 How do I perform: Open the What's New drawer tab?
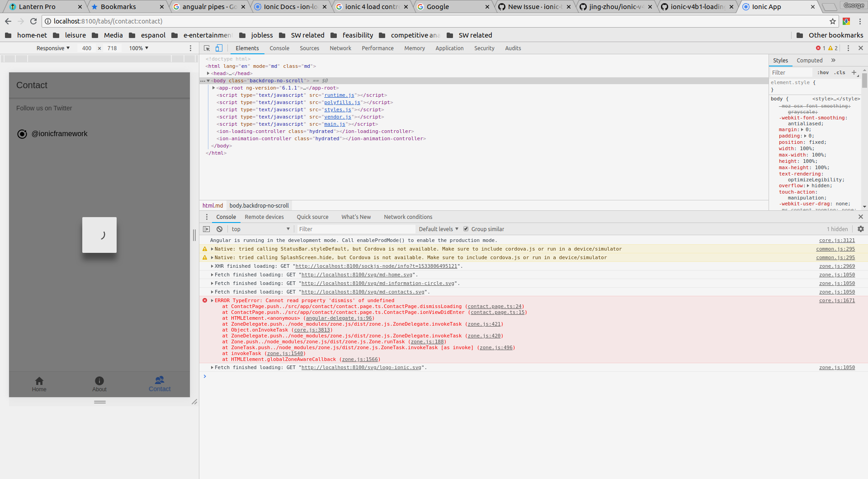(356, 217)
